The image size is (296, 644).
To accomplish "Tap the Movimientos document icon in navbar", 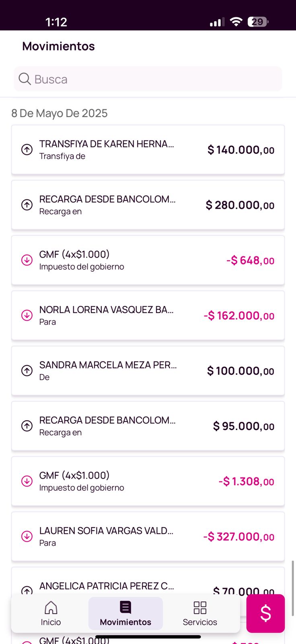I will pos(125,607).
